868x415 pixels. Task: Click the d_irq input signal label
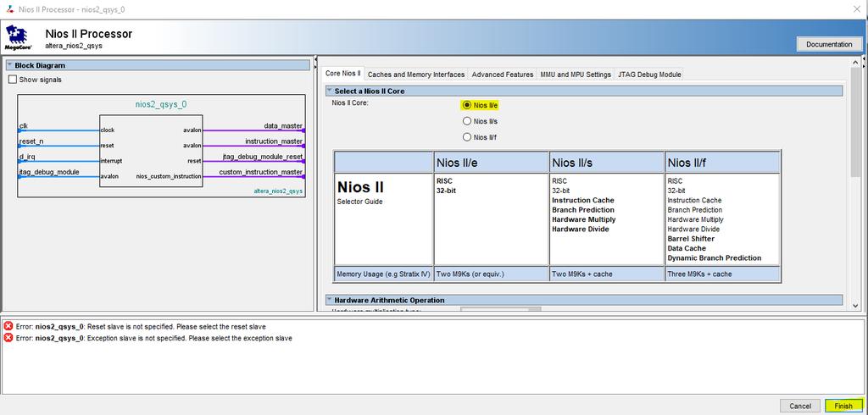[27, 157]
